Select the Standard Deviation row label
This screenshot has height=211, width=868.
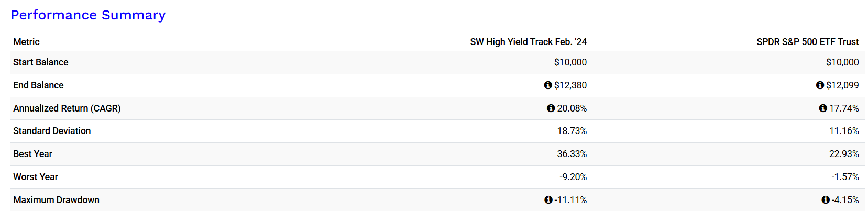click(x=52, y=131)
